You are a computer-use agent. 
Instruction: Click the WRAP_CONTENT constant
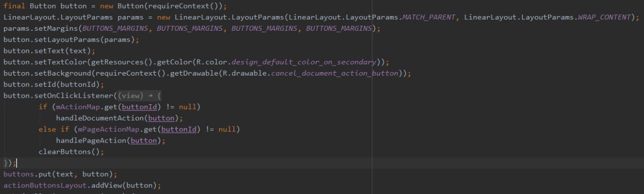point(604,17)
